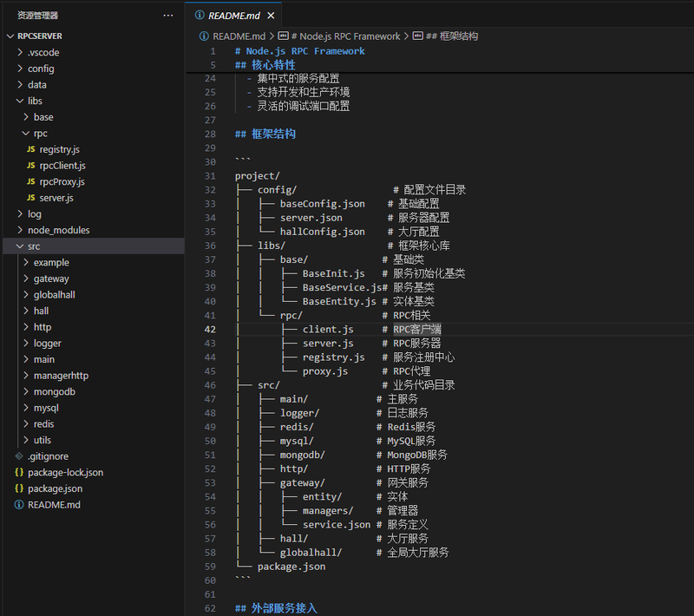This screenshot has height=616, width=694.
Task: Open package-lock.json in explorer
Action: (66, 472)
